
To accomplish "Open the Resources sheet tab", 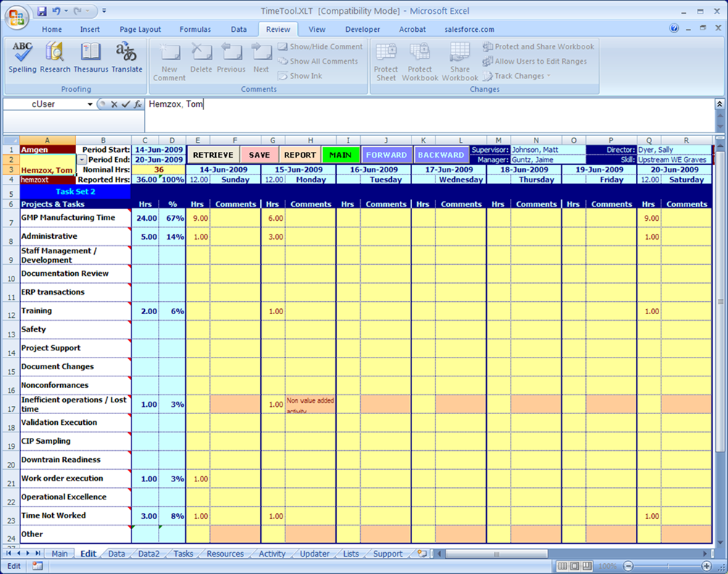I will (x=225, y=554).
